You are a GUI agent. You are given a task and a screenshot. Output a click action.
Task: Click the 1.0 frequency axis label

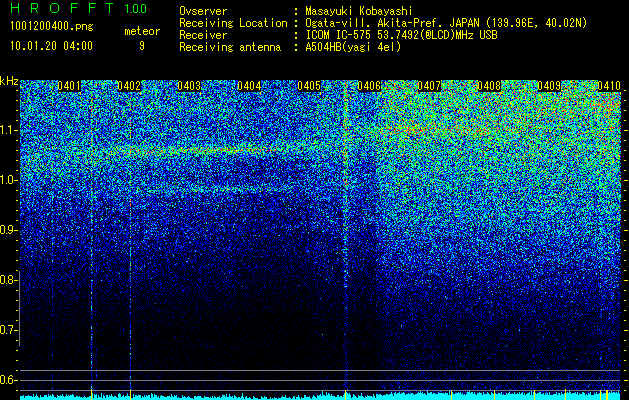click(8, 181)
